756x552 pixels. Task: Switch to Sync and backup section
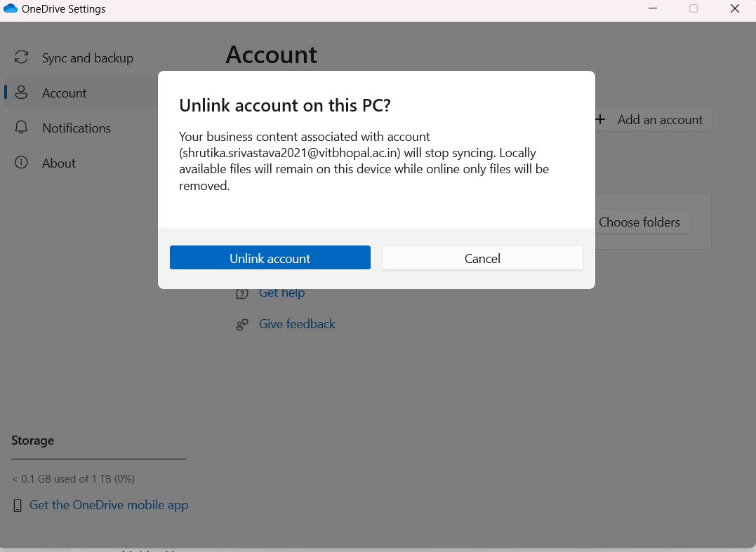point(87,58)
